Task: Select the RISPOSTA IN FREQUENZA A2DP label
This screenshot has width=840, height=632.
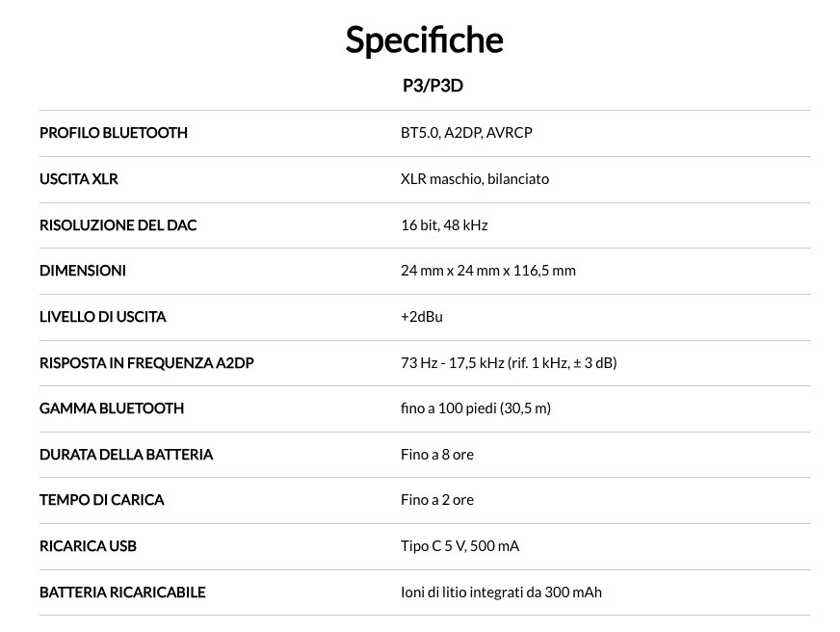Action: pos(146,363)
